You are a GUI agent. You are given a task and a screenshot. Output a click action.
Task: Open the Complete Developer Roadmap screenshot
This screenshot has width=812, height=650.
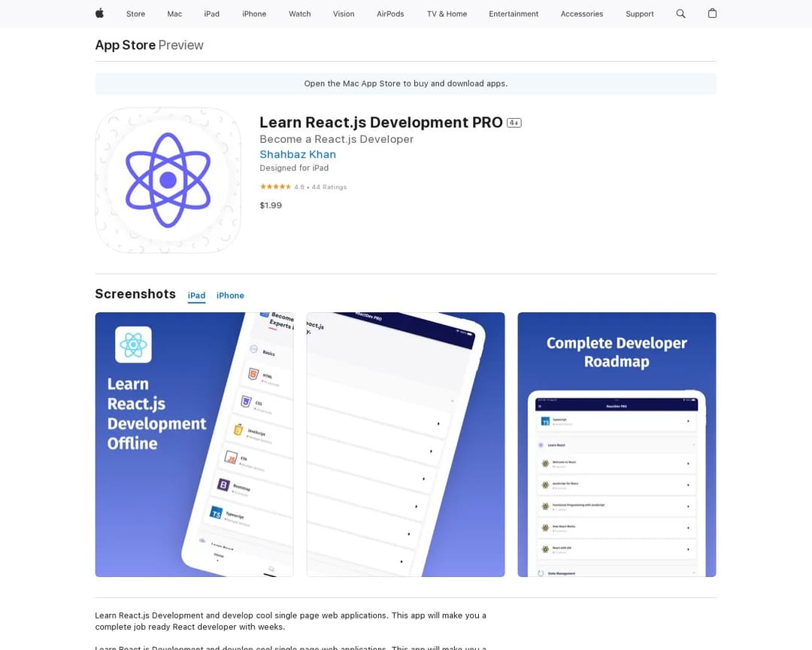pos(617,444)
